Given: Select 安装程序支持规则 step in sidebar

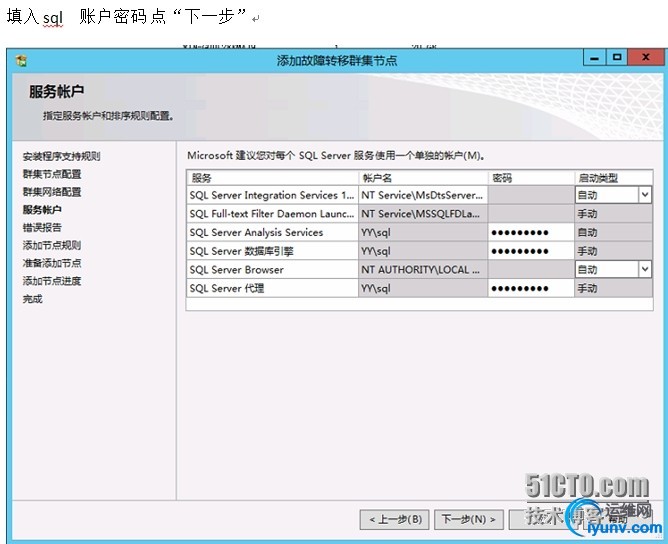Looking at the screenshot, I should click(x=62, y=156).
